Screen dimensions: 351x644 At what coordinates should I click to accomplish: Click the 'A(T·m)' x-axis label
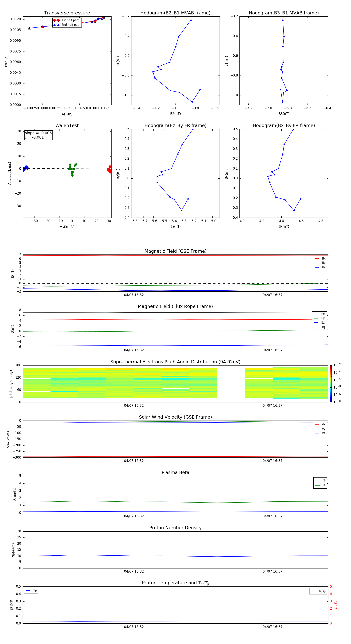67,114
